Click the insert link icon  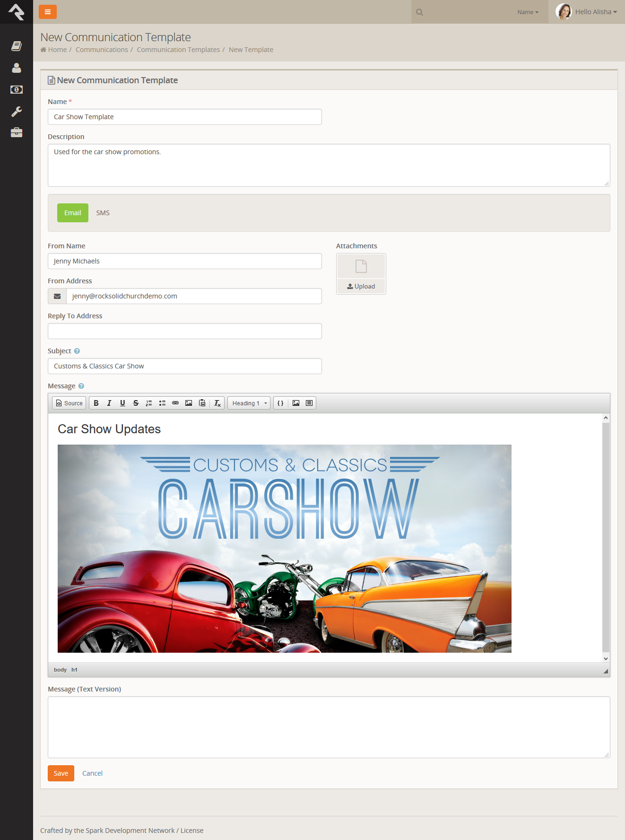[175, 403]
